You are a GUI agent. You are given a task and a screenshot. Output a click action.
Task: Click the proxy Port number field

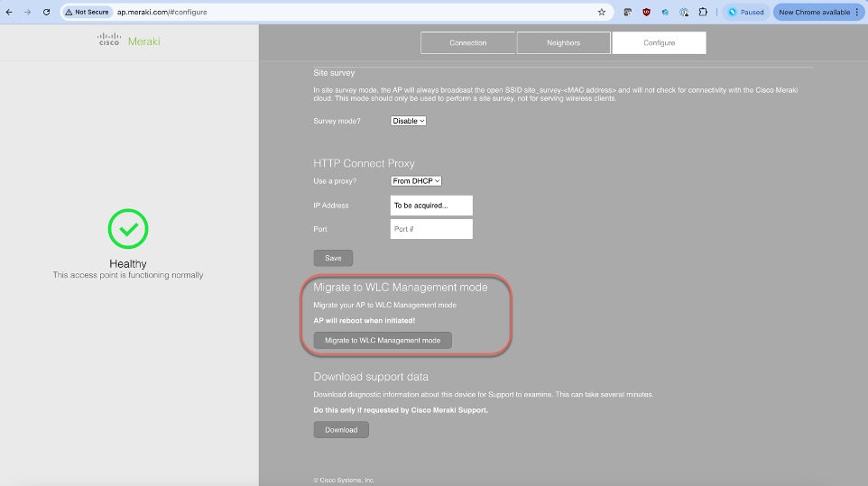pyautogui.click(x=431, y=229)
